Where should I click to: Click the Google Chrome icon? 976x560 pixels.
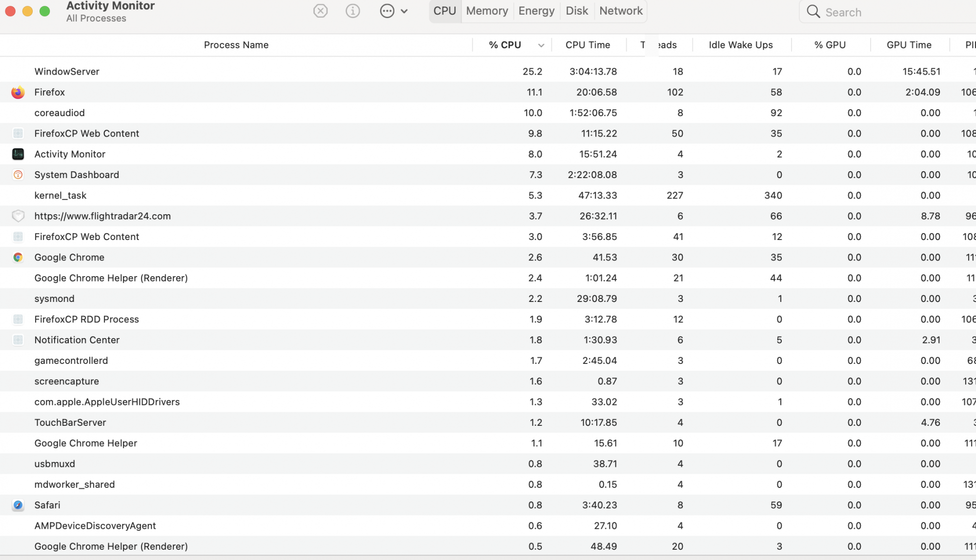18,257
